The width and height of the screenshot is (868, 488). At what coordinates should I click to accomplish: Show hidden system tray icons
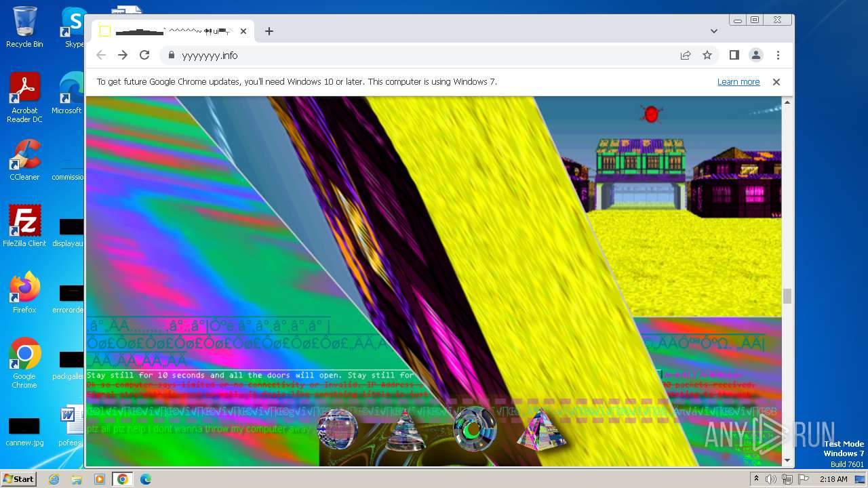coord(756,479)
